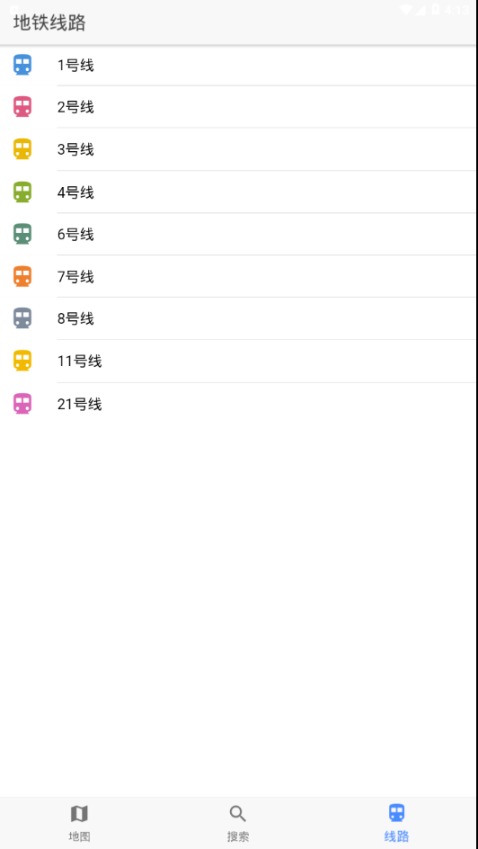This screenshot has width=478, height=849.
Task: Click the 地铁线路 header title
Action: click(49, 23)
